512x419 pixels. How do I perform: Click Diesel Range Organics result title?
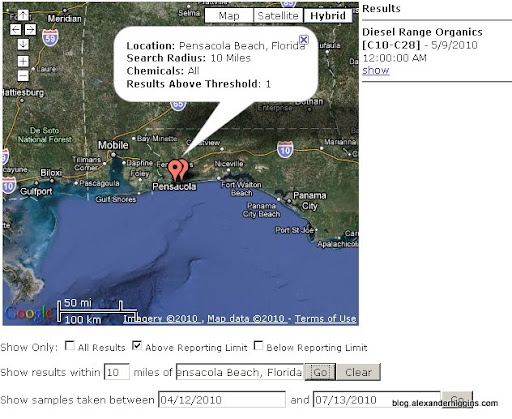(422, 38)
